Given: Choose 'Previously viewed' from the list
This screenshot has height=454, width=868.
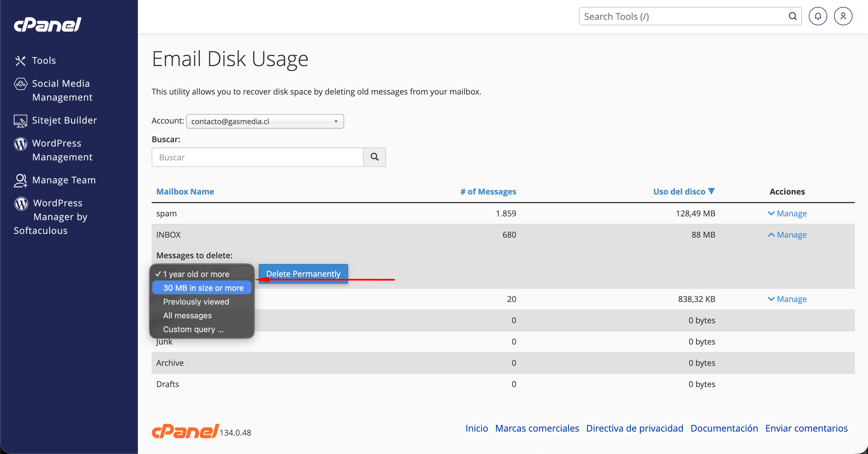Looking at the screenshot, I should [202, 302].
